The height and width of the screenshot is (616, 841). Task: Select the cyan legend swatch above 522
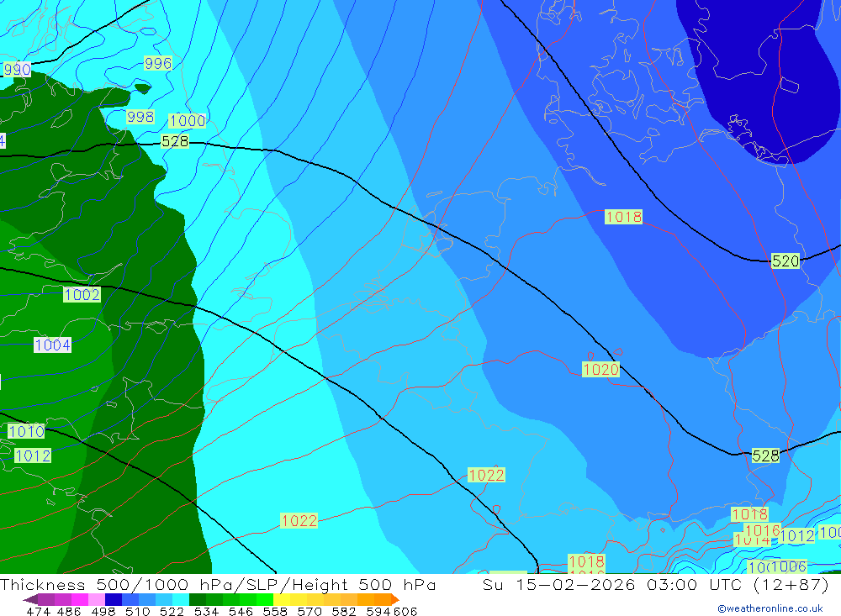181,599
